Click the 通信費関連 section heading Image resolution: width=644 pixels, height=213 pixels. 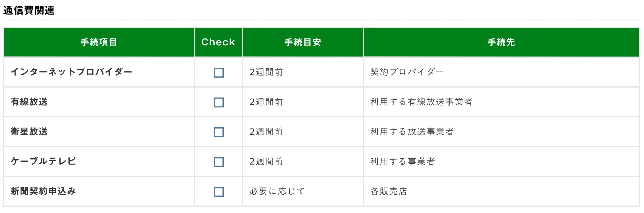(29, 11)
